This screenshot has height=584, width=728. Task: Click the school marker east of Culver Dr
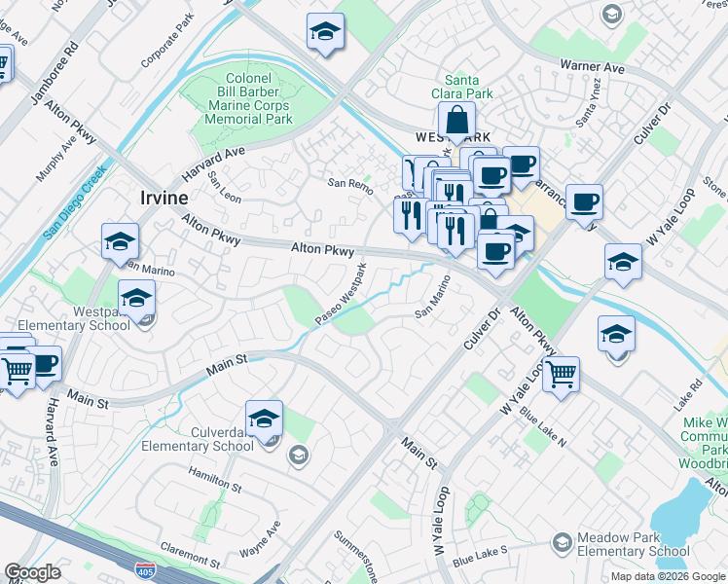(623, 265)
